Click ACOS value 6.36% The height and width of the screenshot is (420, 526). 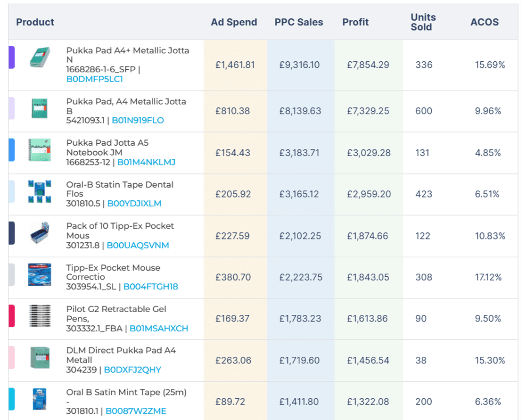click(488, 402)
